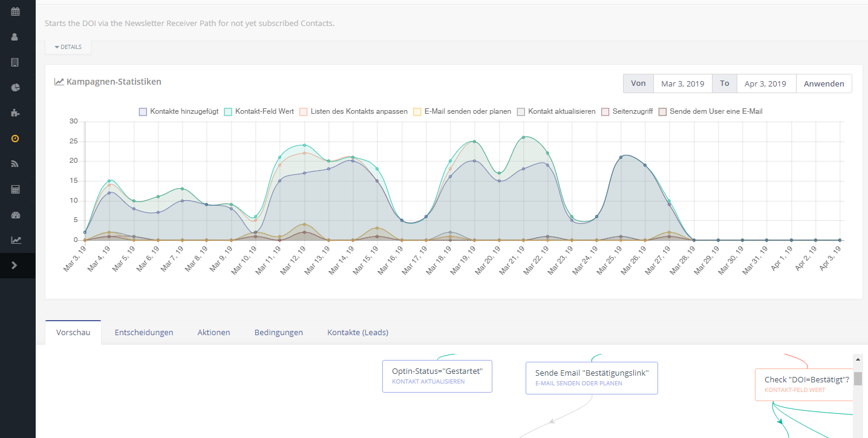
Task: Click the description text 'Starts the DOI via…'
Action: click(189, 24)
